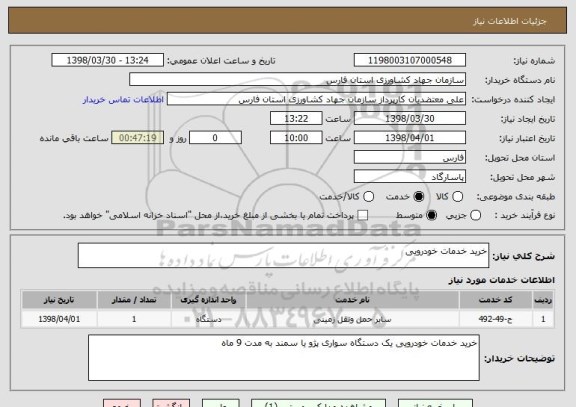Click the general description box خرید خدمات خودرویی

[x=283, y=255]
